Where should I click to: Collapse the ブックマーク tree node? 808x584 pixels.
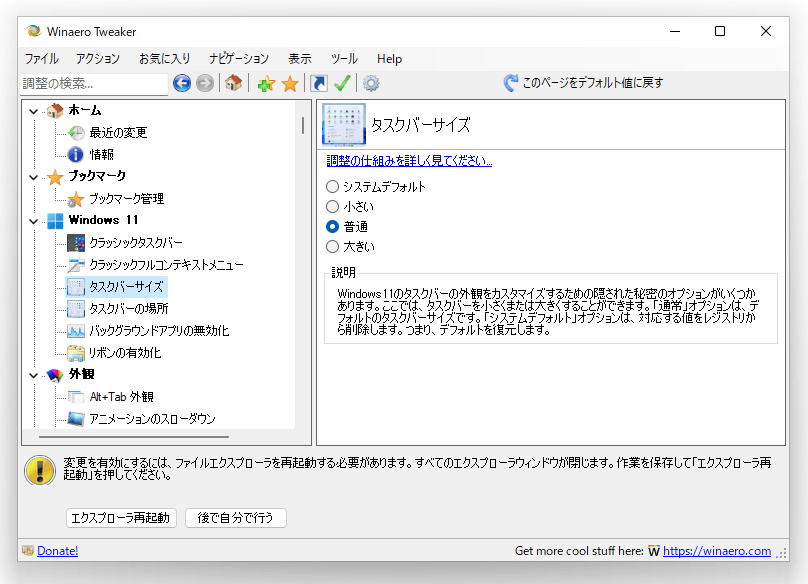(33, 177)
